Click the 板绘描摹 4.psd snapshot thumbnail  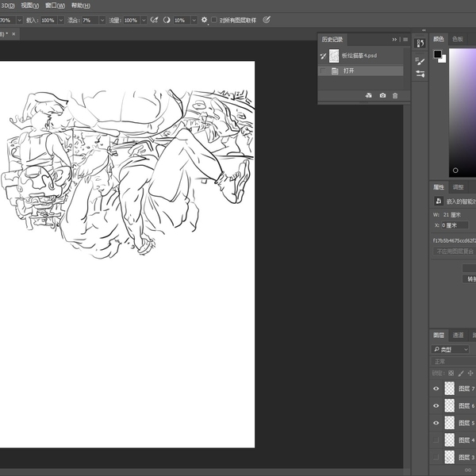334,56
